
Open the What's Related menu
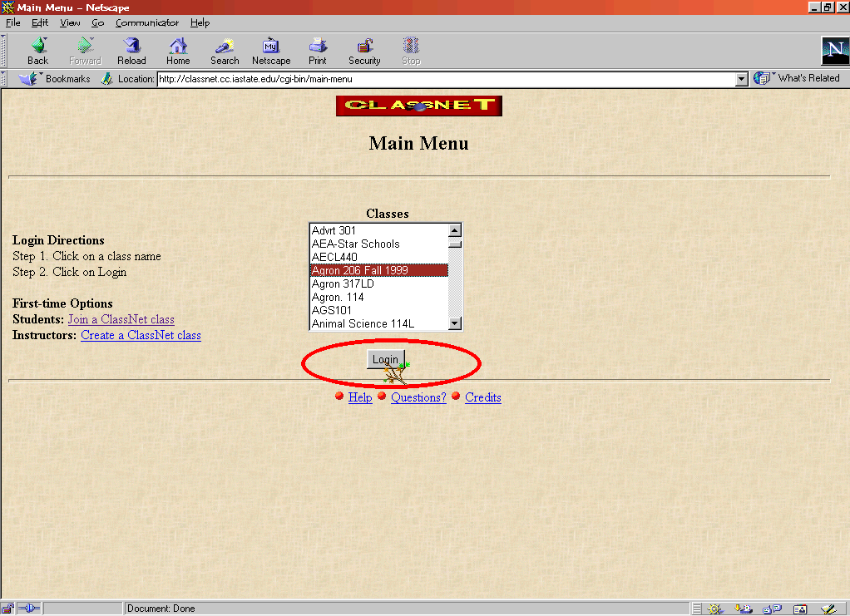(x=798, y=78)
